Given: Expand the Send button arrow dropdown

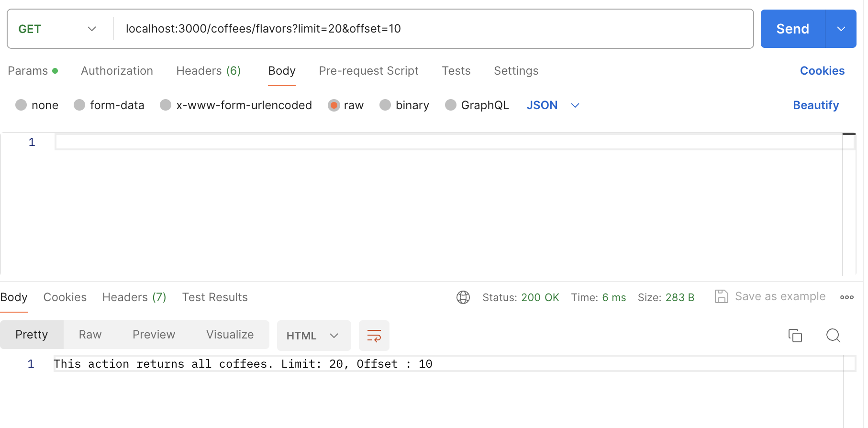Looking at the screenshot, I should pyautogui.click(x=841, y=29).
